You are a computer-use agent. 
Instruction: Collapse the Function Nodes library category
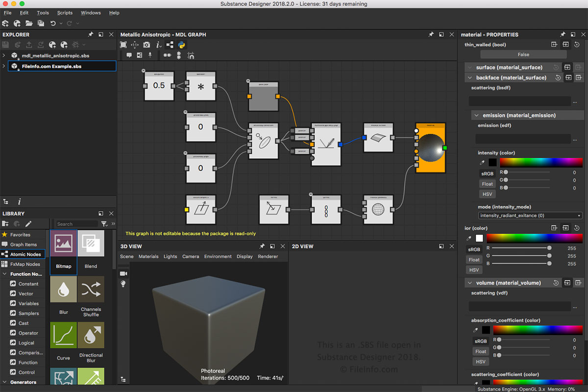5,274
